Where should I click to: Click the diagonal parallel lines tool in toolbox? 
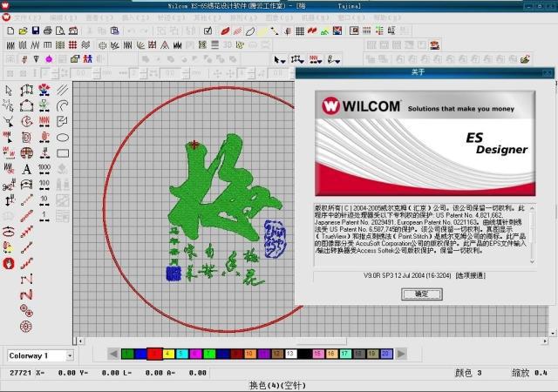coord(63,90)
